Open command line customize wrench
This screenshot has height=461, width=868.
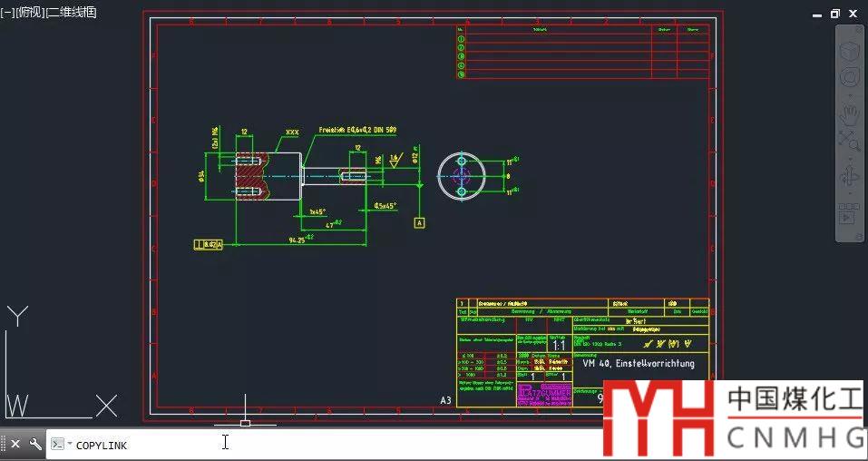[35, 444]
